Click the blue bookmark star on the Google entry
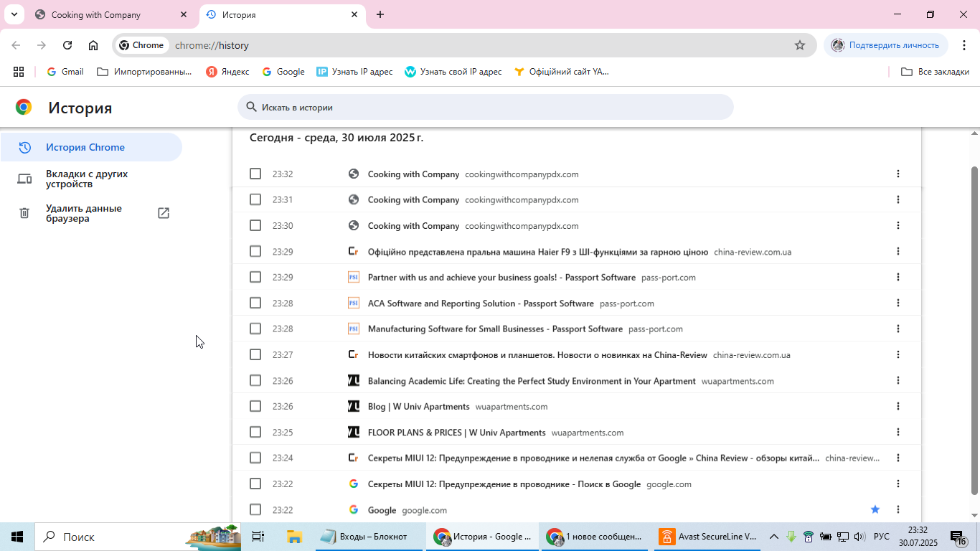This screenshot has width=980, height=551. 875,509
